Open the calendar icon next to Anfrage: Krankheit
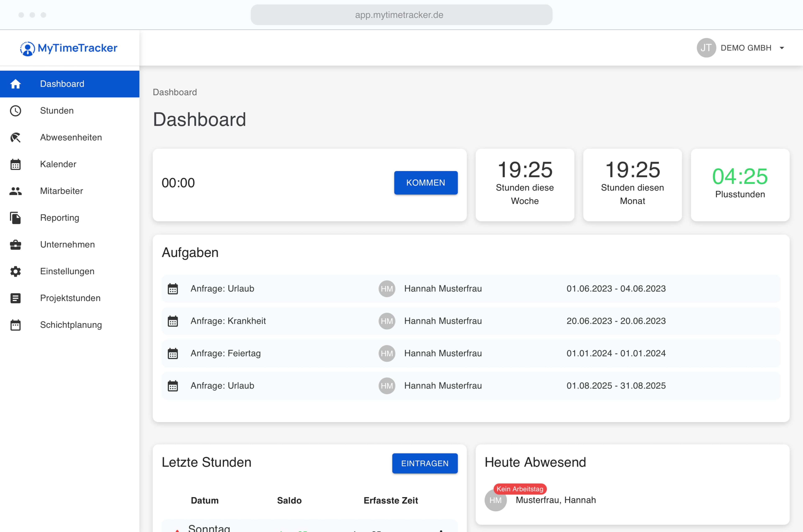The height and width of the screenshot is (532, 803). [x=173, y=321]
